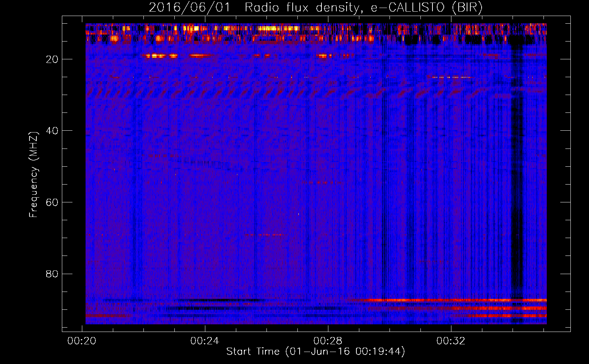589x364 pixels.
Task: Click the 00:20 time tick label
Action: [82, 341]
